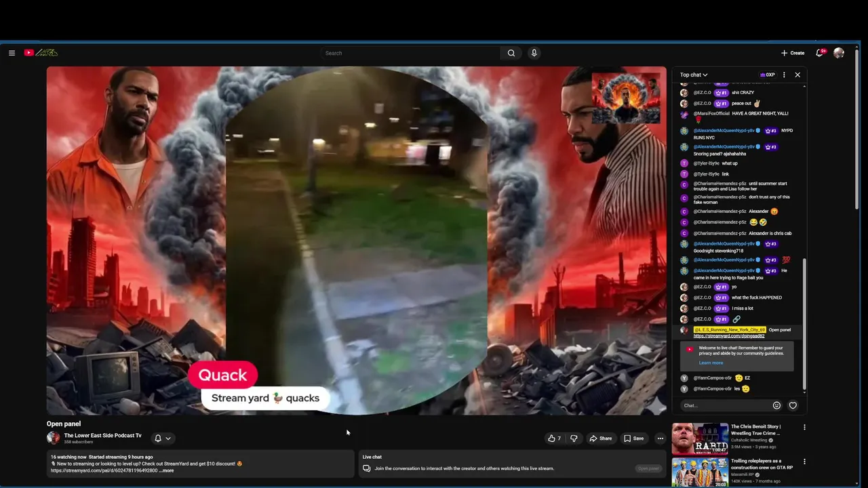Close the live chat panel
The width and height of the screenshot is (868, 488).
pos(797,75)
